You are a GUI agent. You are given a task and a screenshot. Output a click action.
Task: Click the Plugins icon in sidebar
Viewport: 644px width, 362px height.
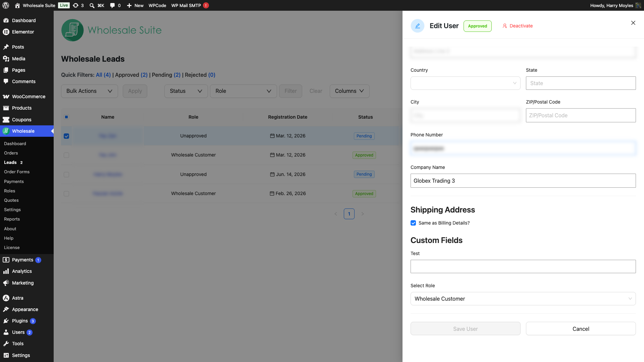click(6, 321)
